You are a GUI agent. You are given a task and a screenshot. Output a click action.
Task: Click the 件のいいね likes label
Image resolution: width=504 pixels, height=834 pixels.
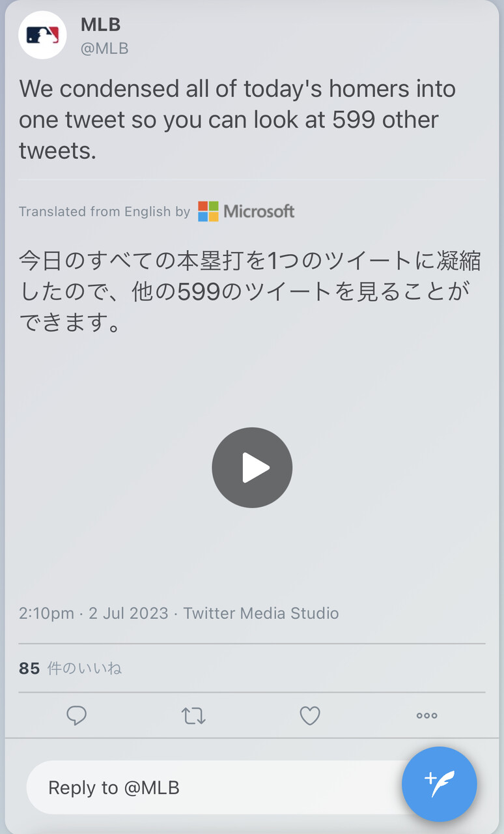[x=85, y=668]
